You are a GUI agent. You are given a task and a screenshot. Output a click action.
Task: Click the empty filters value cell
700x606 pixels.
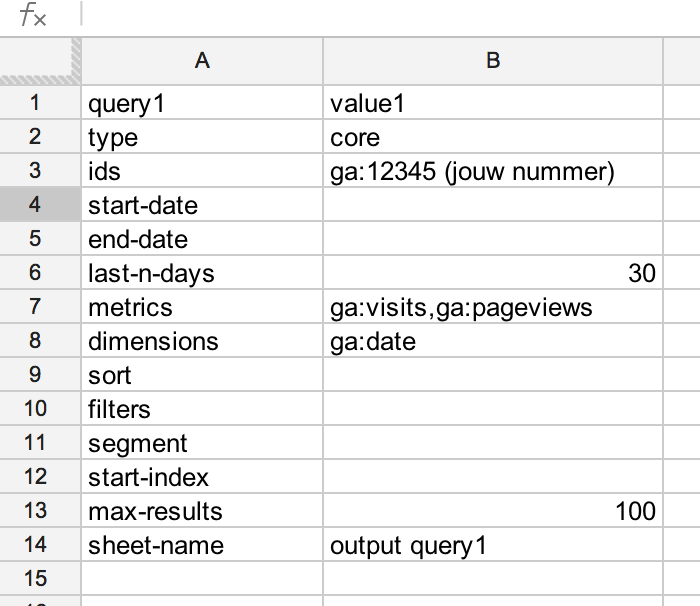492,409
